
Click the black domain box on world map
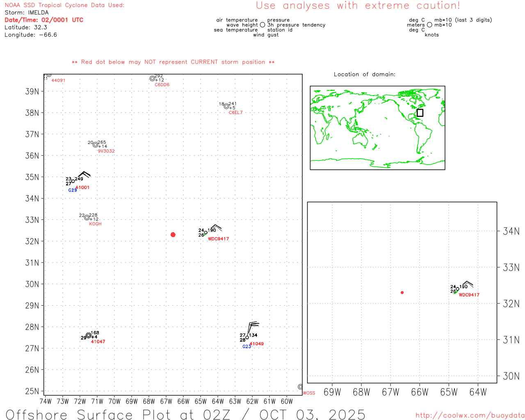(x=420, y=113)
